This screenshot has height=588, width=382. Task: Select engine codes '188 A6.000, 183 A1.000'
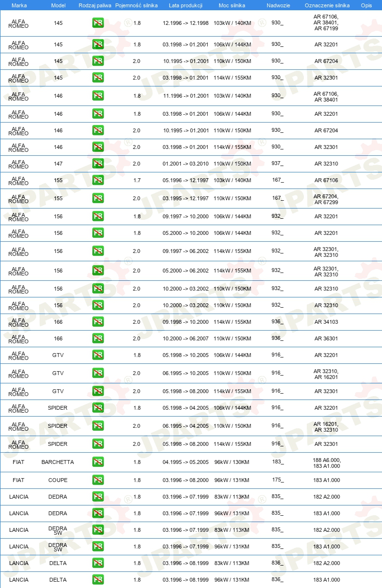click(x=326, y=463)
